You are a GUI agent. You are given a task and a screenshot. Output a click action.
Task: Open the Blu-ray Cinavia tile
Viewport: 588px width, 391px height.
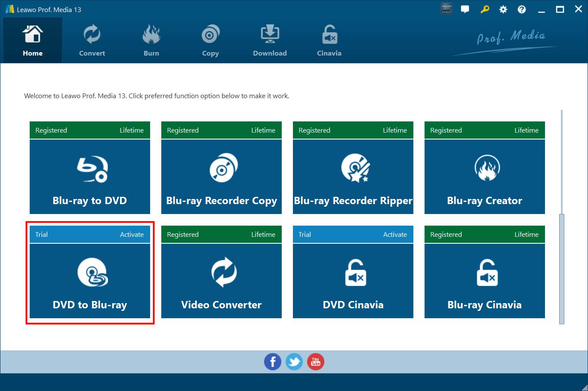pos(484,281)
